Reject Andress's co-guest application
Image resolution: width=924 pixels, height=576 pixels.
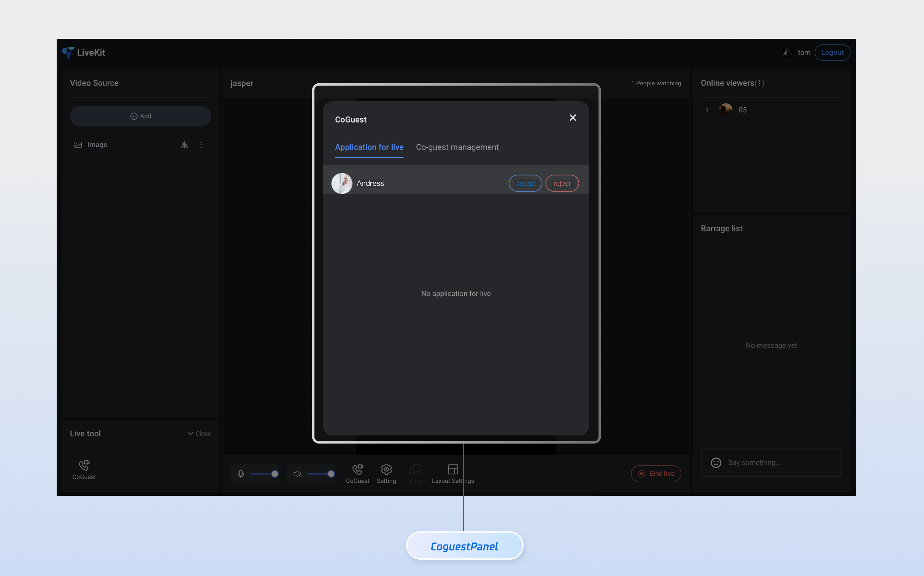562,184
